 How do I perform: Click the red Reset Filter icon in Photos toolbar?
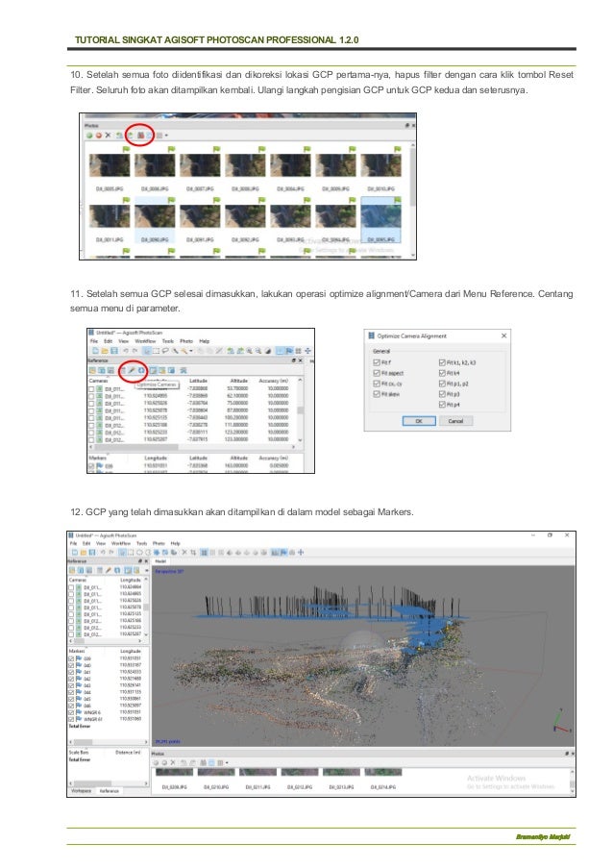click(140, 136)
